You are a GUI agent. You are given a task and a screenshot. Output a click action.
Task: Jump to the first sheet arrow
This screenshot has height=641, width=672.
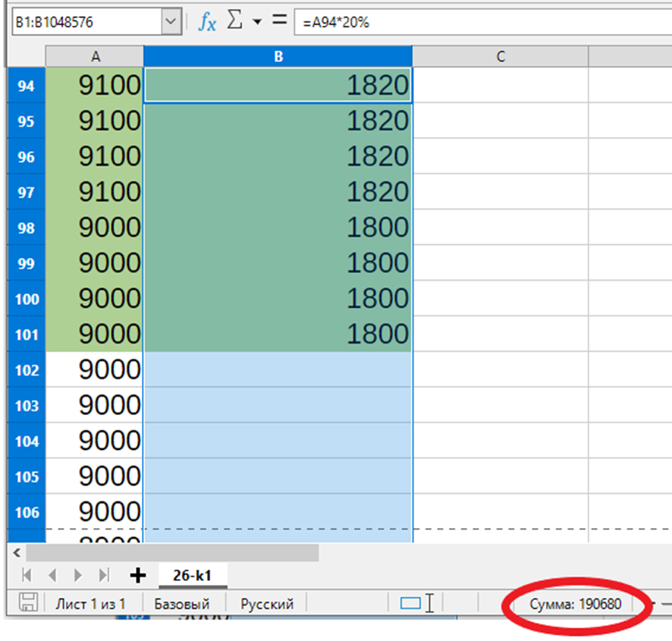28,576
